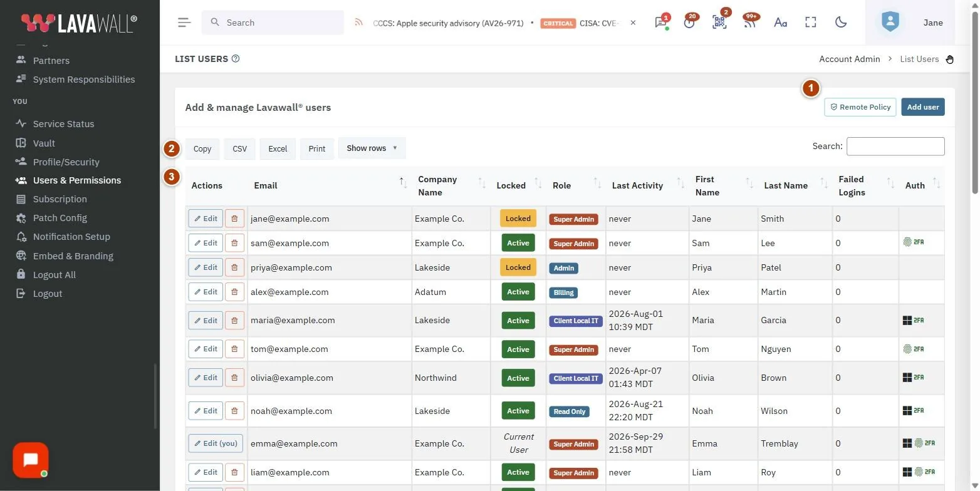Open the Remote Policy button
Image resolution: width=980 pixels, height=491 pixels.
tap(860, 107)
